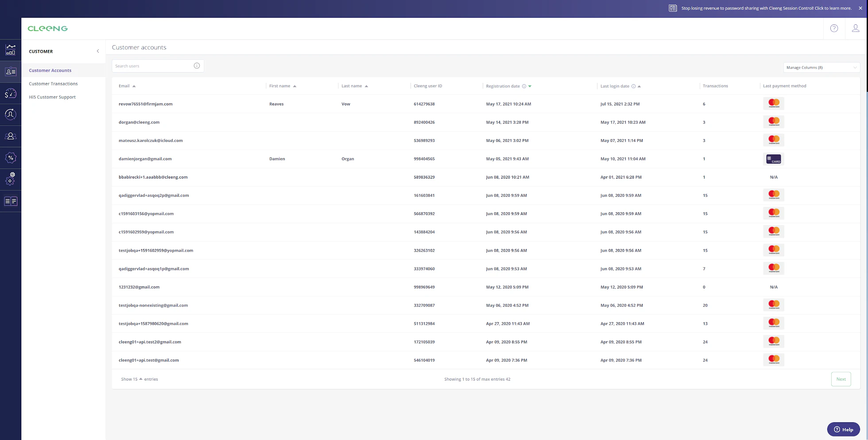Collapse the CUSTOMER sidebar panel with chevron
The width and height of the screenshot is (868, 440).
click(x=98, y=51)
